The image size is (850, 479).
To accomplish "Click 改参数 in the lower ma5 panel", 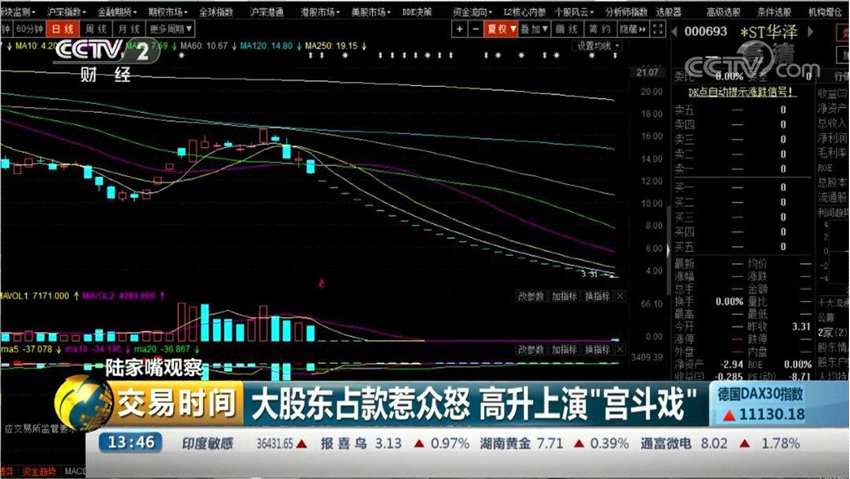I will click(530, 349).
